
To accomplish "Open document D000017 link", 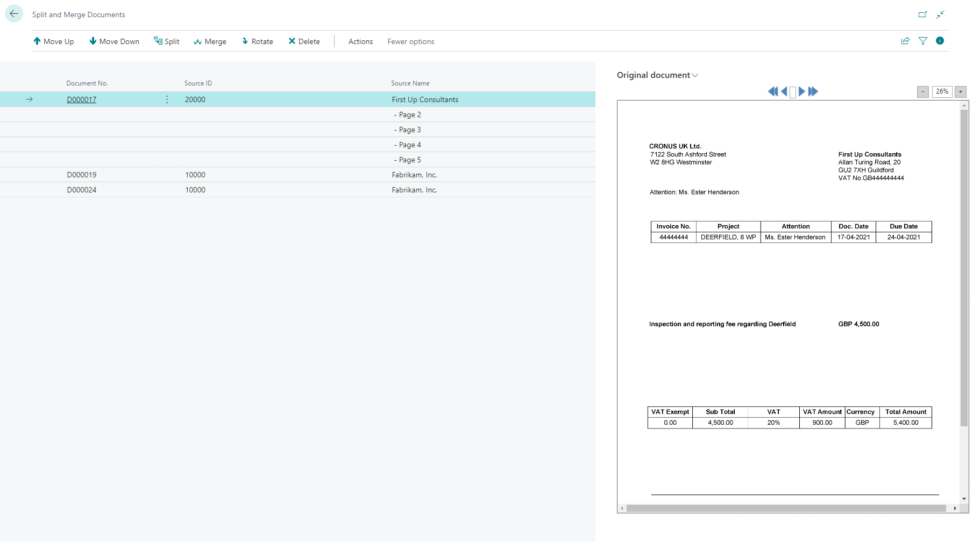I will (x=82, y=99).
